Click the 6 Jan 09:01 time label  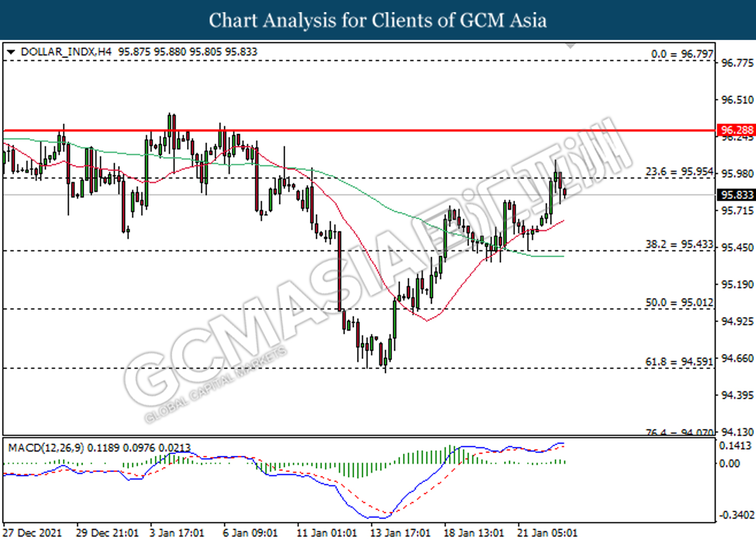point(250,533)
